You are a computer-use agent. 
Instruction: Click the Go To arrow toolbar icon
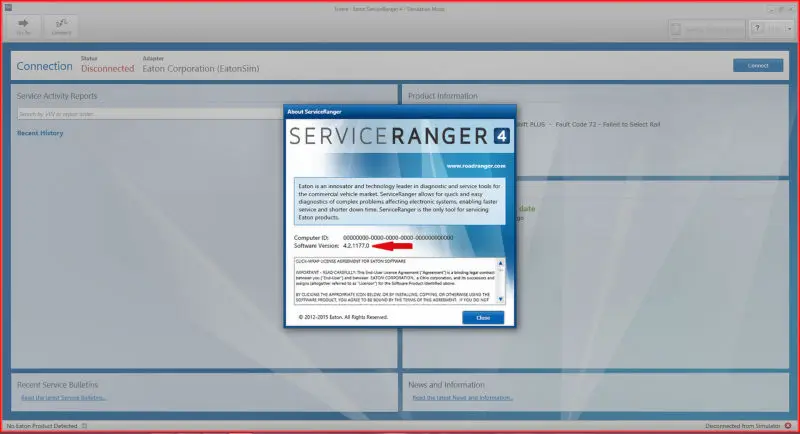tap(23, 26)
